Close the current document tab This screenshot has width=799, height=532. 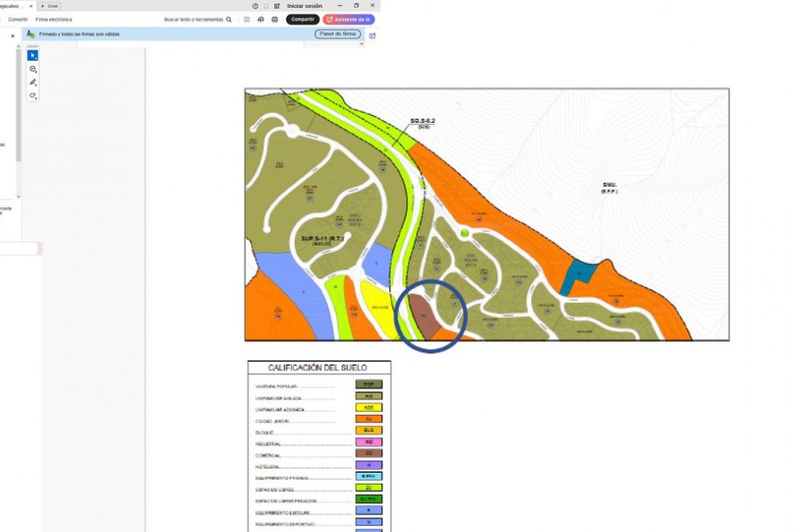tap(30, 6)
